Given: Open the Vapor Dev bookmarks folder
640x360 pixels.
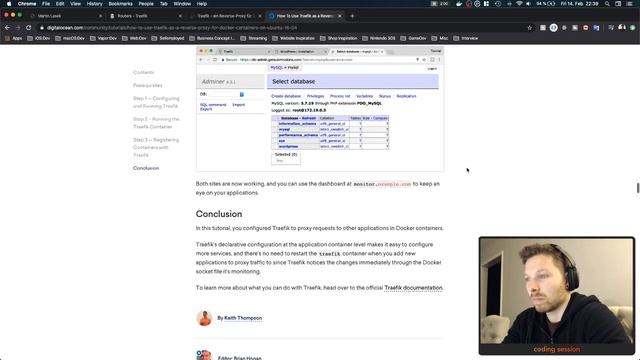Looking at the screenshot, I should tap(103, 38).
